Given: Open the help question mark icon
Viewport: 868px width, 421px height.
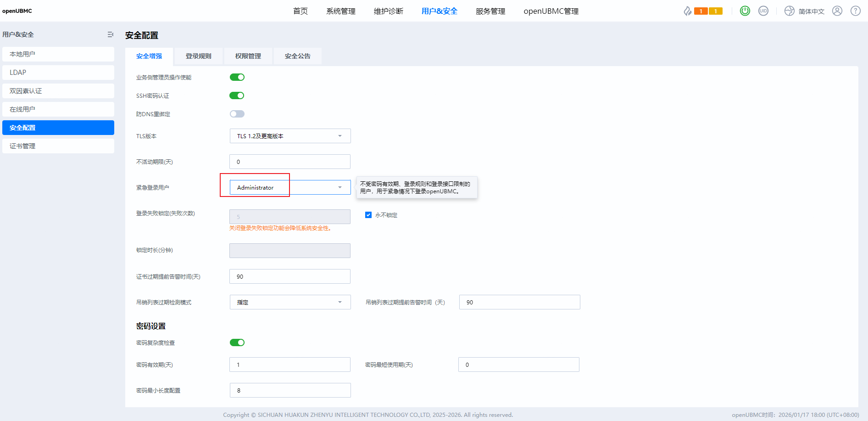Looking at the screenshot, I should (x=855, y=11).
